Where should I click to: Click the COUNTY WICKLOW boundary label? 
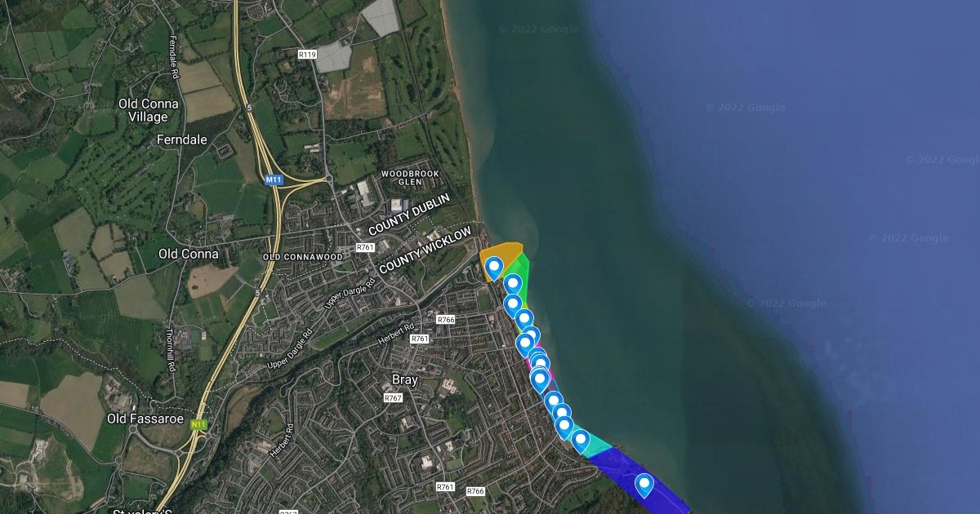coord(425,250)
